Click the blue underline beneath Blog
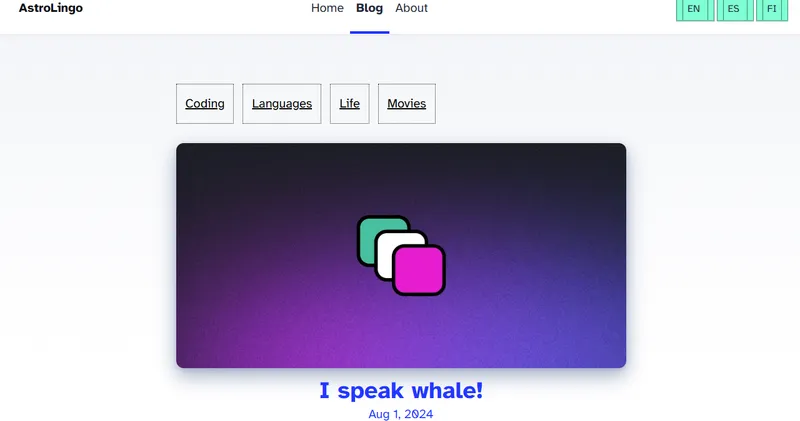Viewport: 800px width, 421px height. point(369,32)
